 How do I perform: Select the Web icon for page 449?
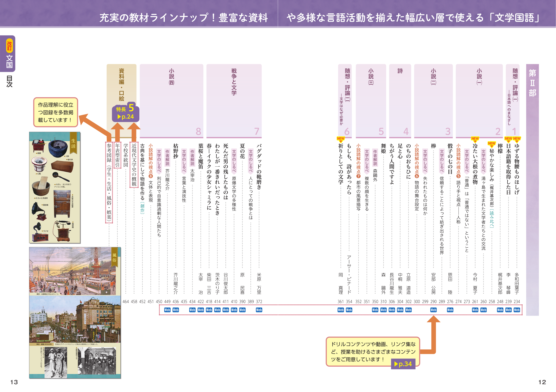pos(167,310)
